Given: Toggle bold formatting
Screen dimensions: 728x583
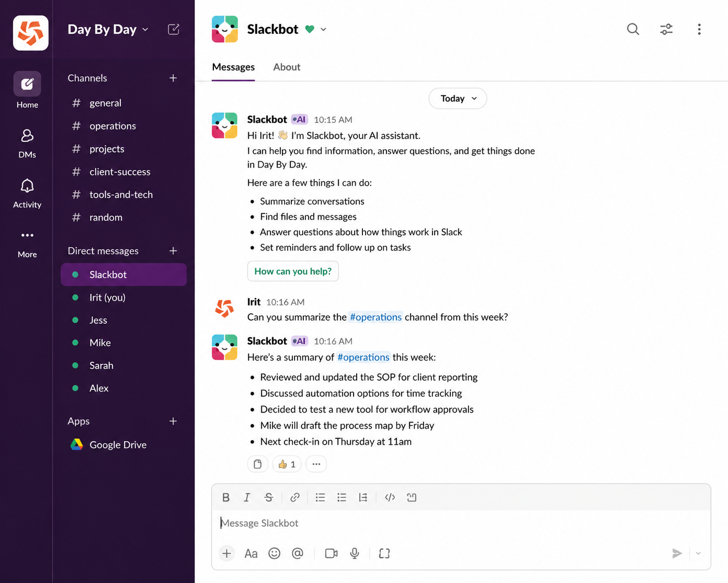Looking at the screenshot, I should coord(226,497).
